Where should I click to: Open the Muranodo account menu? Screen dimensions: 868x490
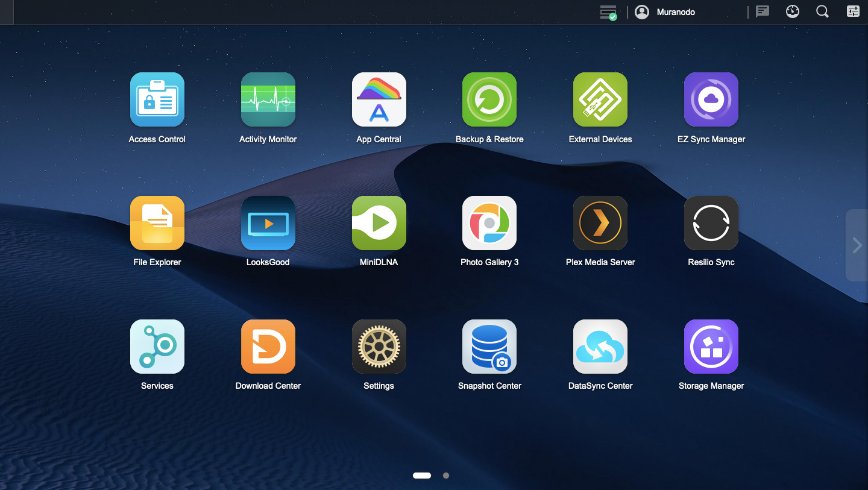(x=665, y=12)
